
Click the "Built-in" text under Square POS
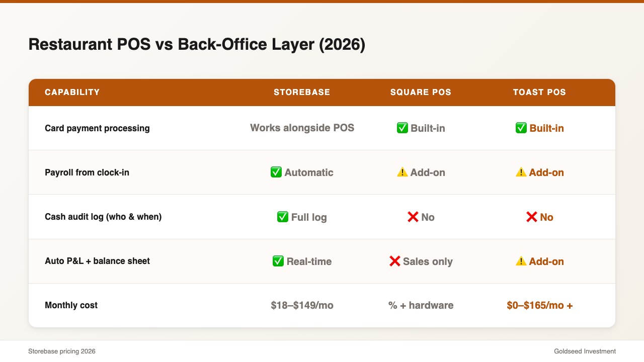[428, 128]
